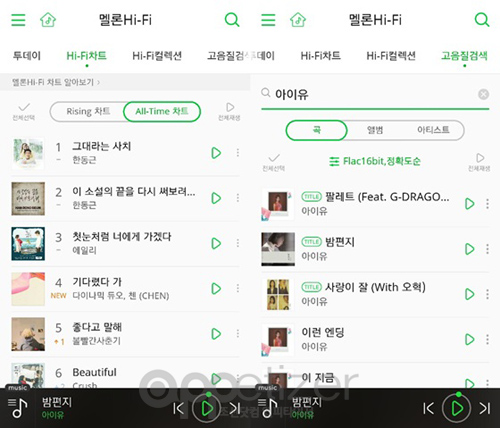Open more options for 이런 엔딩
500x428 pixels.
pyautogui.click(x=487, y=339)
